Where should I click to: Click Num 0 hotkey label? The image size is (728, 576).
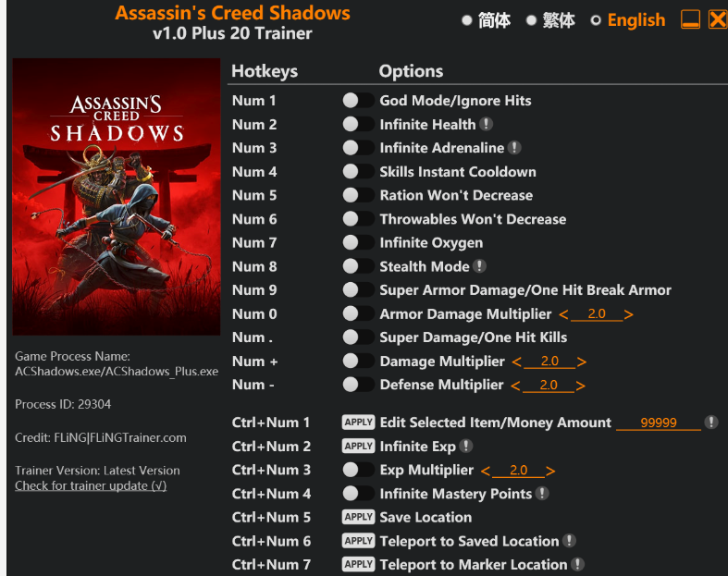[x=254, y=313]
